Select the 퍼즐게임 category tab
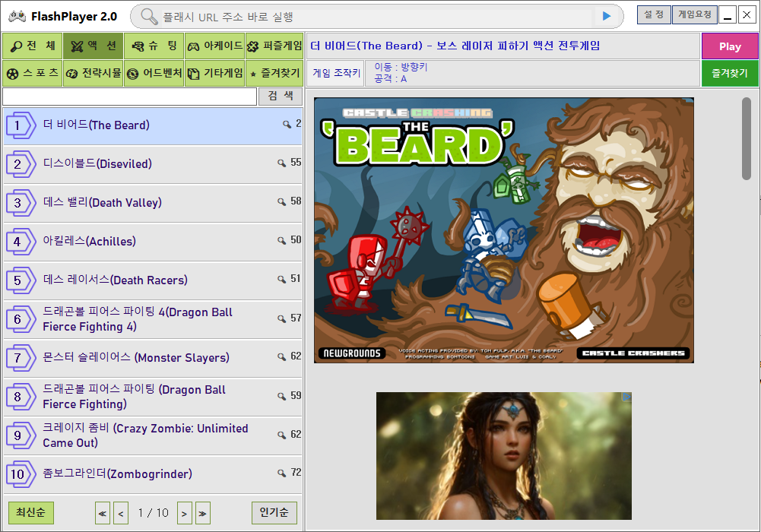Image resolution: width=761 pixels, height=532 pixels. (274, 46)
